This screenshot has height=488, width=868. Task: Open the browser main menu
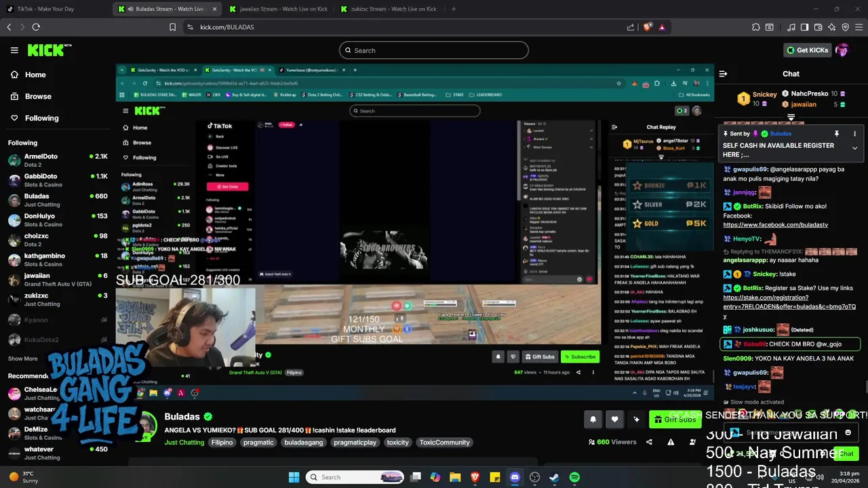pyautogui.click(x=859, y=27)
